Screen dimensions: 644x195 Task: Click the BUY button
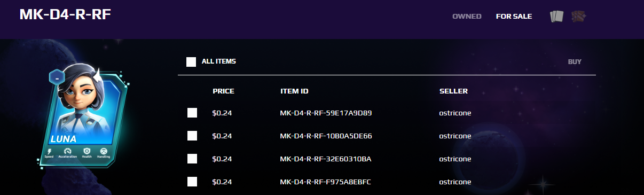pyautogui.click(x=575, y=62)
